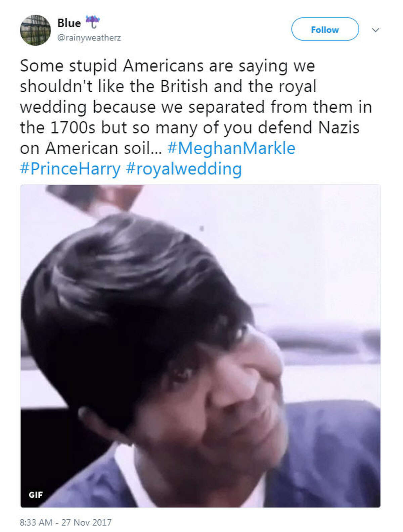Image resolution: width=403 pixels, height=532 pixels.
Task: Follow the @rainyweatherz account
Action: [325, 30]
